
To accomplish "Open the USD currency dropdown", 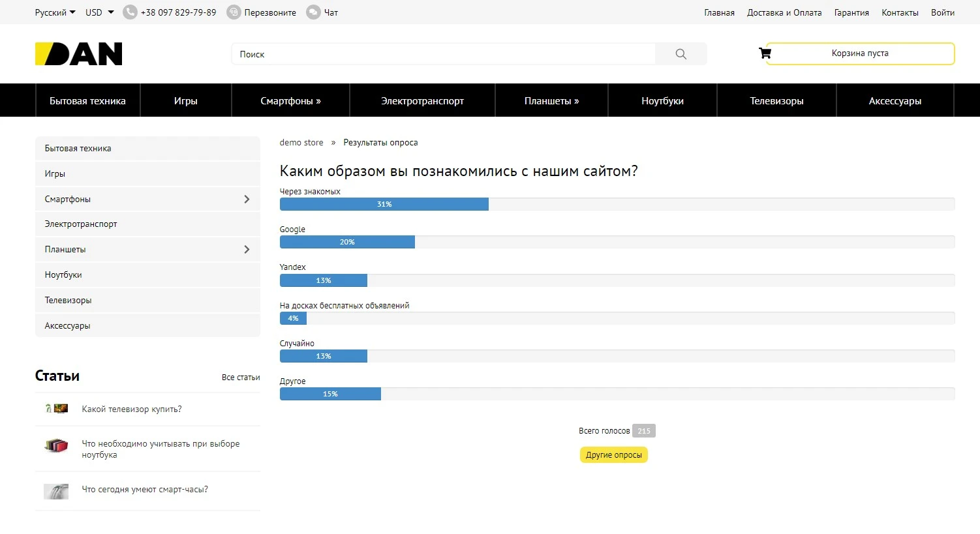I will (x=99, y=12).
